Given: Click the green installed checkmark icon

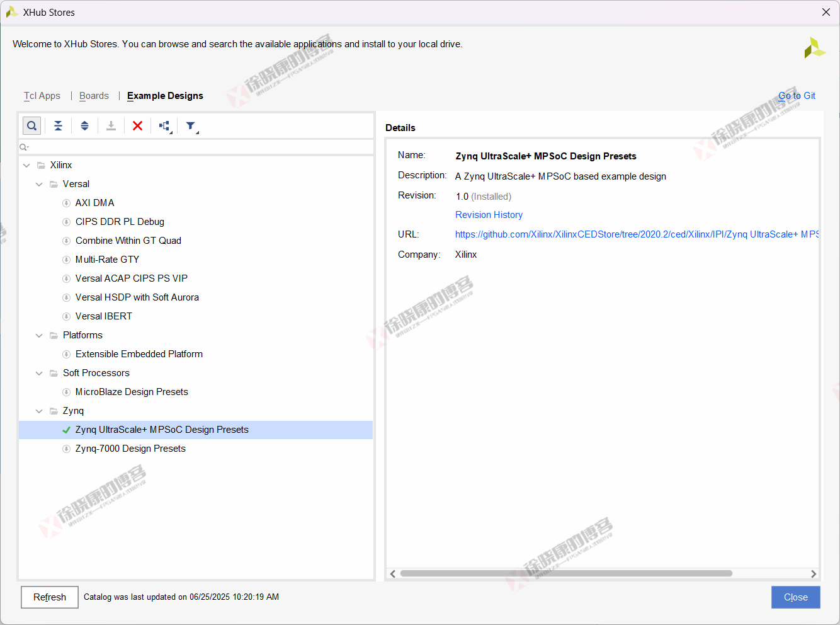Looking at the screenshot, I should tap(66, 430).
